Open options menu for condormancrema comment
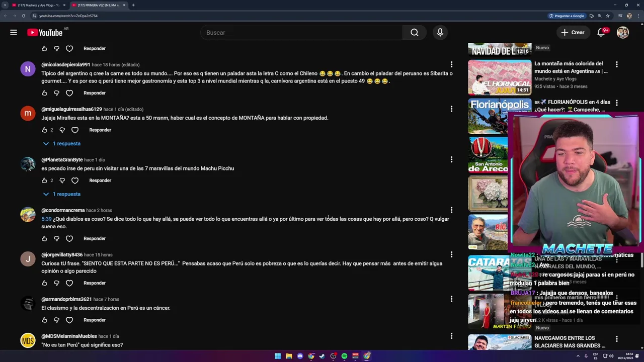 [x=451, y=210]
